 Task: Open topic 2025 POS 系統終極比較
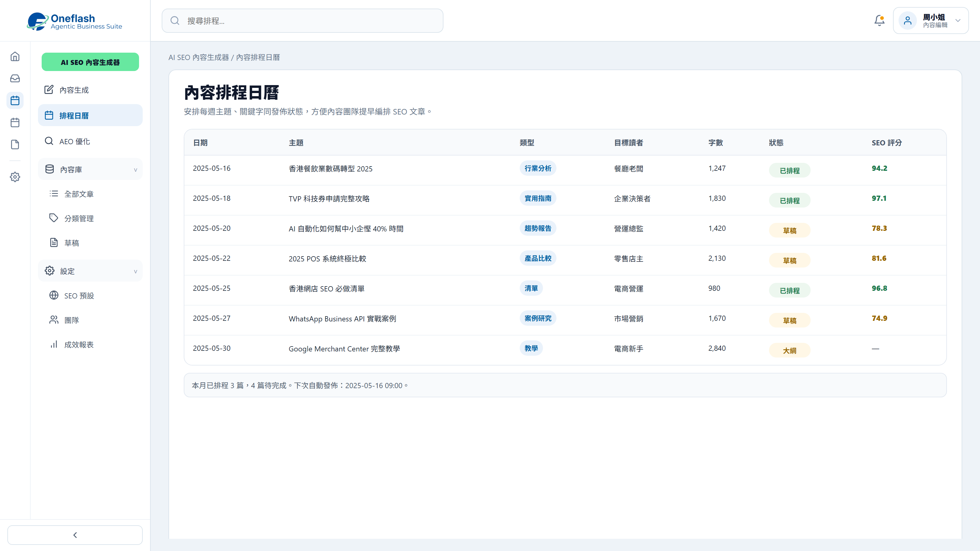point(327,259)
